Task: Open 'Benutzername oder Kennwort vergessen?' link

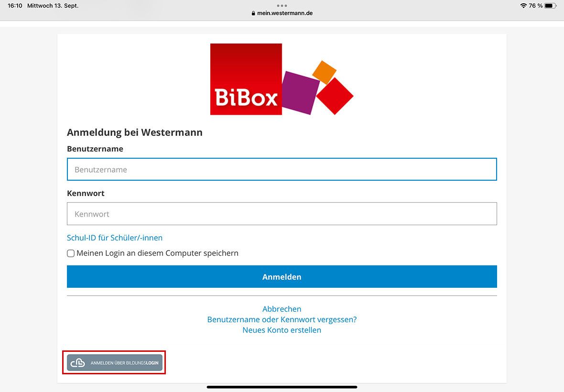Action: coord(282,319)
